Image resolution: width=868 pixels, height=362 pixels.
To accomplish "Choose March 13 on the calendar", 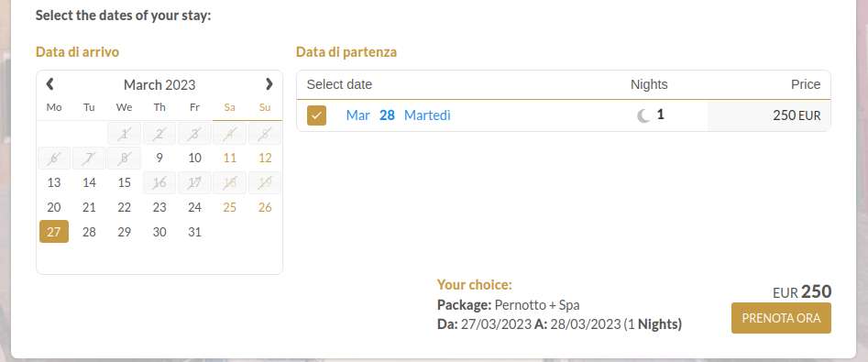I will pyautogui.click(x=54, y=182).
